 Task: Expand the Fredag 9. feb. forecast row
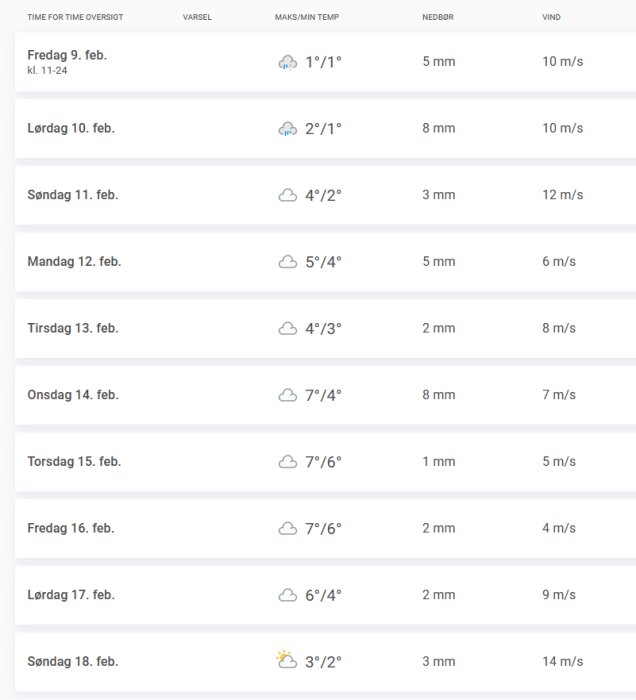coord(325,62)
